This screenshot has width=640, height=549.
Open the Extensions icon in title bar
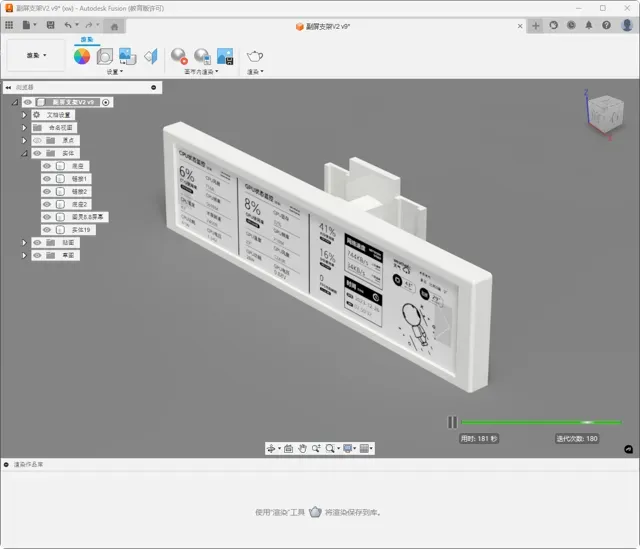553,25
